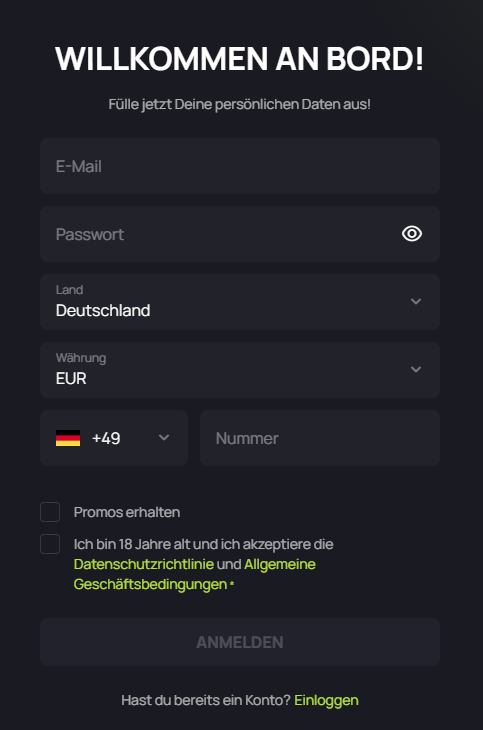
Task: Select the EUR currency value
Action: 71,379
